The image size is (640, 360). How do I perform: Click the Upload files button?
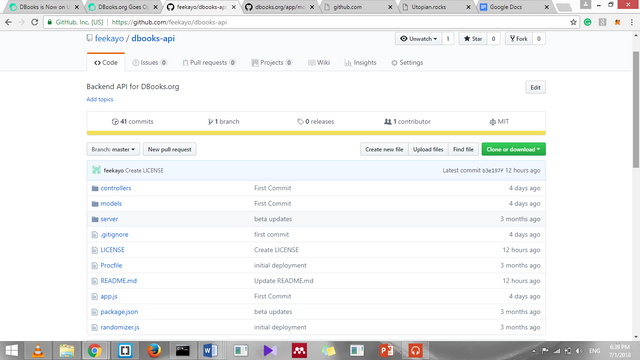tap(428, 149)
